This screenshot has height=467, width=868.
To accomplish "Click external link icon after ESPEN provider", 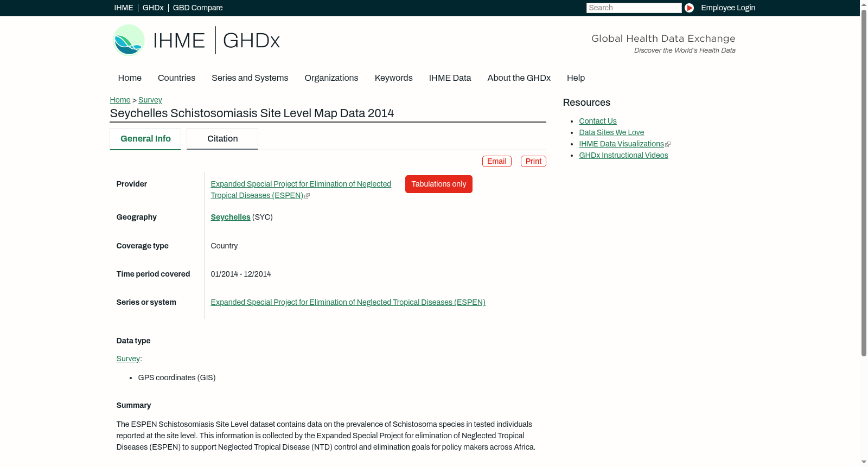I will tap(307, 196).
